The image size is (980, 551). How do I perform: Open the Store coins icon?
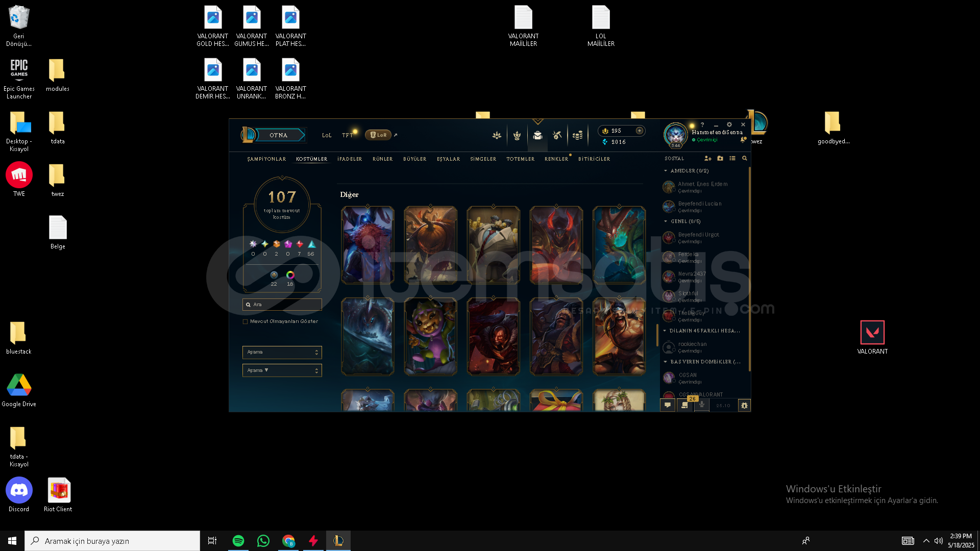coord(577,135)
